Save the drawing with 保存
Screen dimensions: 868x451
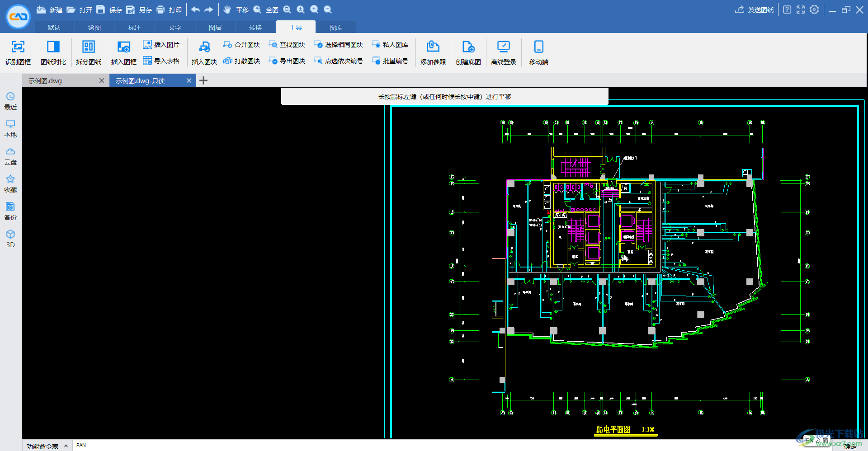tap(109, 9)
